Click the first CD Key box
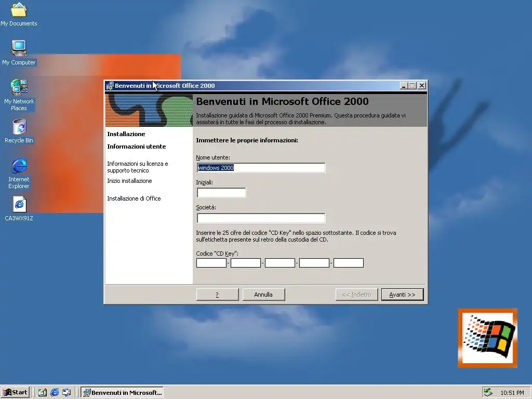Screen dimensions: 532x399 [211, 263]
